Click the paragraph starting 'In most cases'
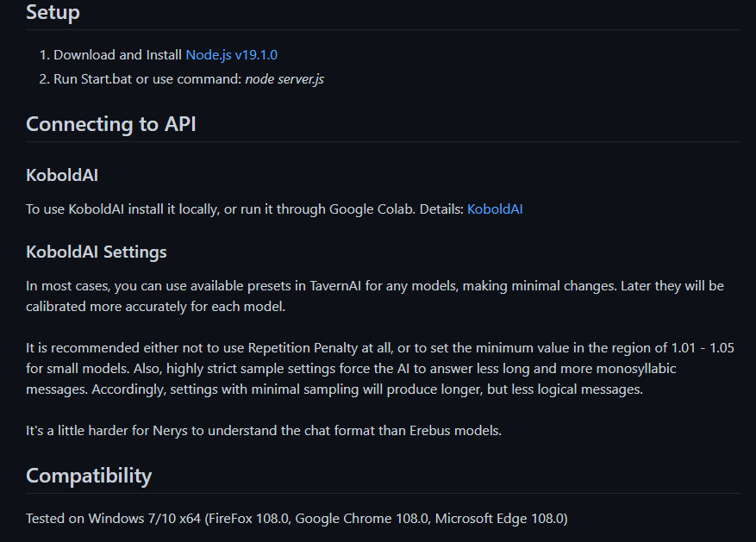756x542 pixels. 375,296
